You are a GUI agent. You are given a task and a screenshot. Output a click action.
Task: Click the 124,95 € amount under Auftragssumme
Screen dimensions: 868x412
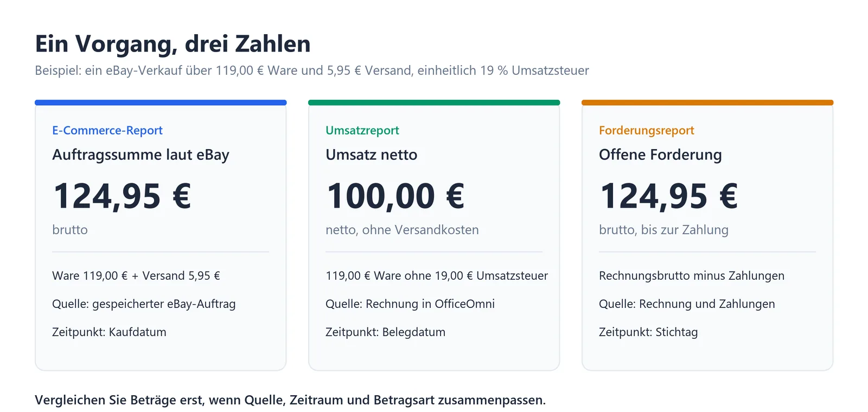coord(122,196)
